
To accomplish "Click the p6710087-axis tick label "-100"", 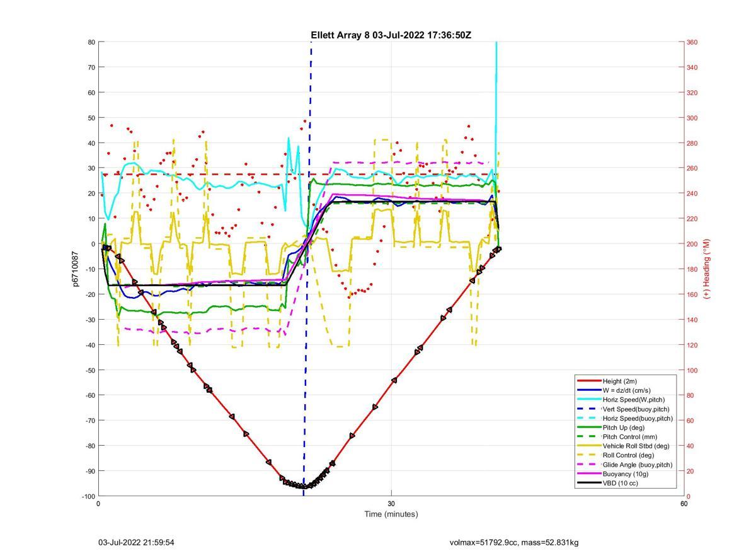I will click(x=88, y=496).
